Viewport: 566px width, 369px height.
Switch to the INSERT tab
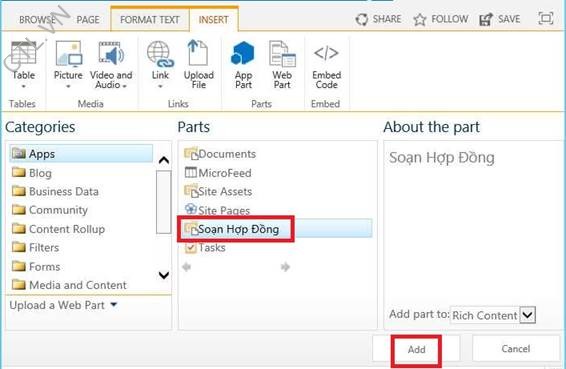pyautogui.click(x=213, y=19)
